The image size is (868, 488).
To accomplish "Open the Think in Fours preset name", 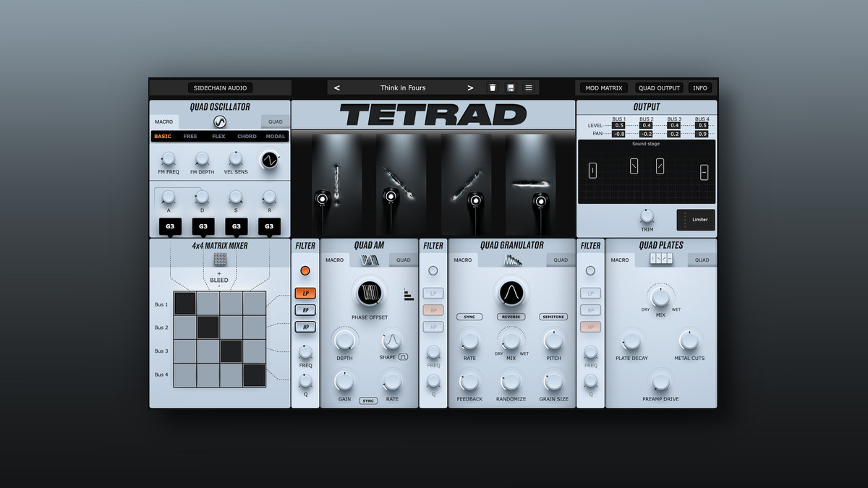I will pos(403,87).
